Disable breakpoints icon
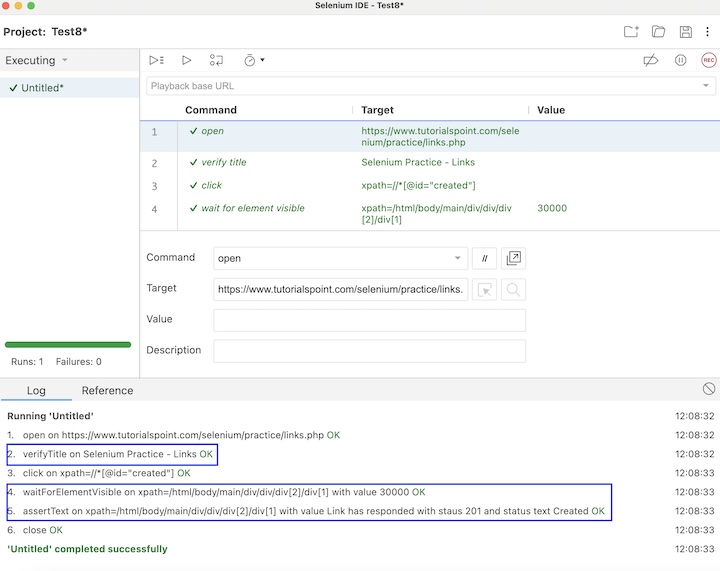720x571 pixels. pos(651,60)
